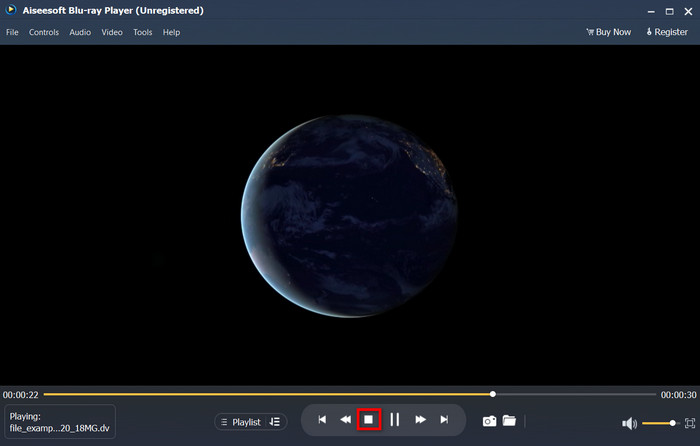
Task: Skip to the next track
Action: point(444,420)
